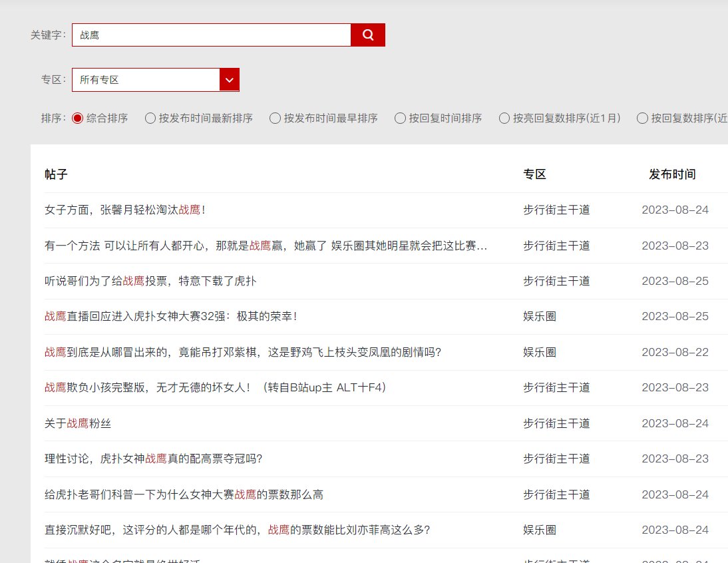Viewport: 728px width, 563px height.
Task: Open post 战鹰欺负小孩完整版
Action: (x=216, y=387)
